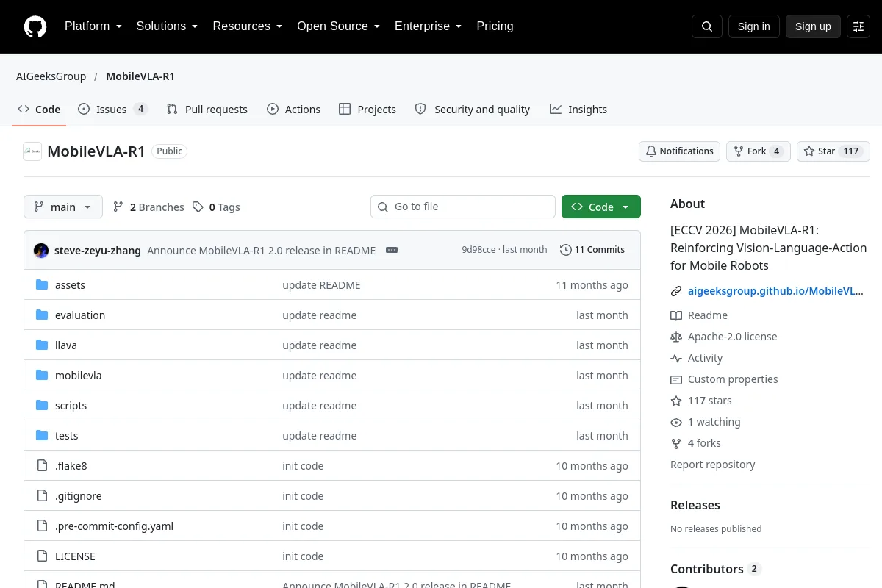
Task: Click the star icon beside 117 stars
Action: click(x=676, y=401)
